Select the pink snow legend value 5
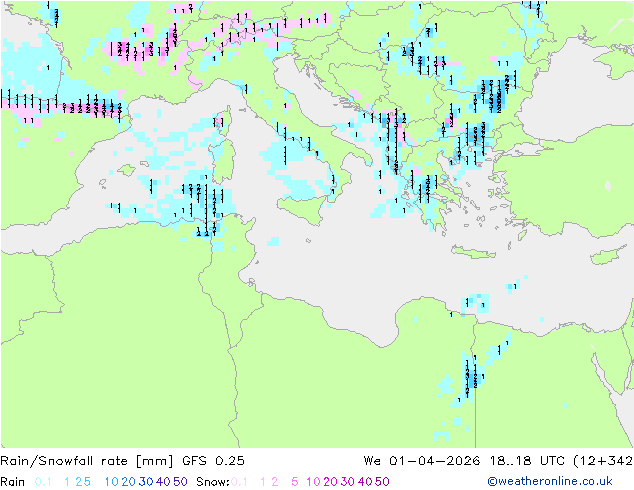 [x=295, y=482]
